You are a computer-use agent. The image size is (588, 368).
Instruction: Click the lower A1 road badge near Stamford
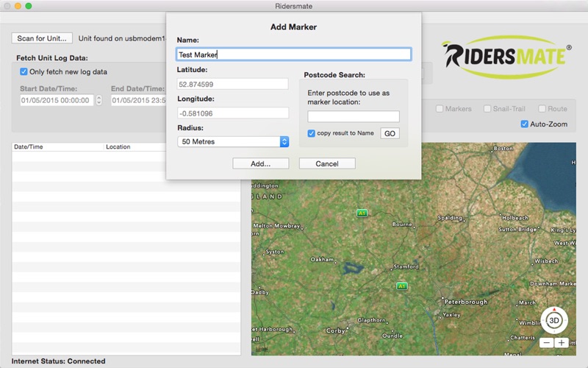(401, 286)
